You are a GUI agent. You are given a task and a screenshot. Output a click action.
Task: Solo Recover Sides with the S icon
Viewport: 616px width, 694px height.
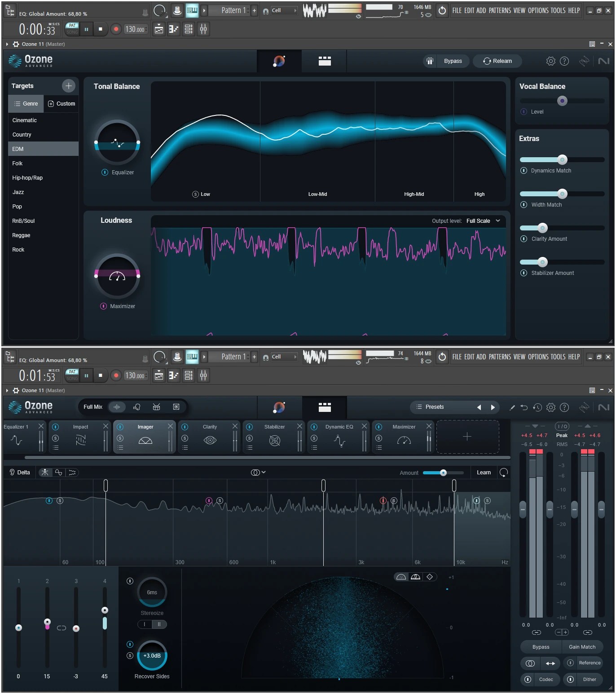click(130, 656)
